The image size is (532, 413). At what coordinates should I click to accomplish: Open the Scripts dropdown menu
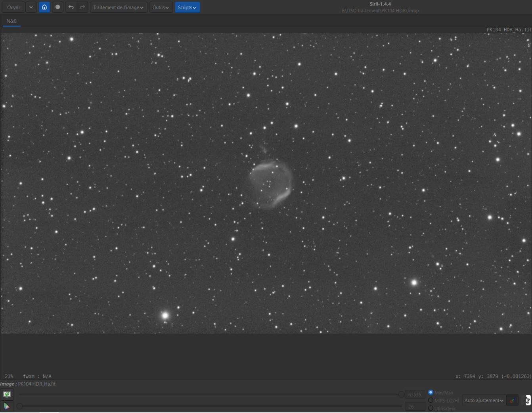tap(187, 7)
